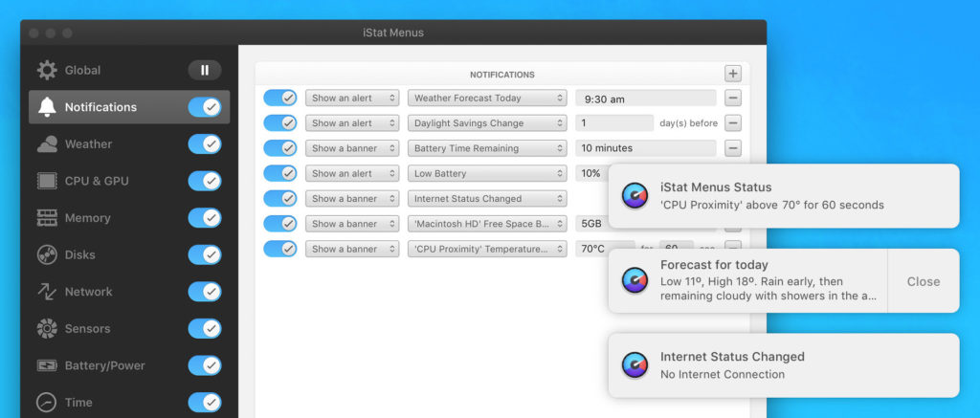Screen dimensions: 980x418
Task: Click the days before field showing 1
Action: click(x=614, y=123)
